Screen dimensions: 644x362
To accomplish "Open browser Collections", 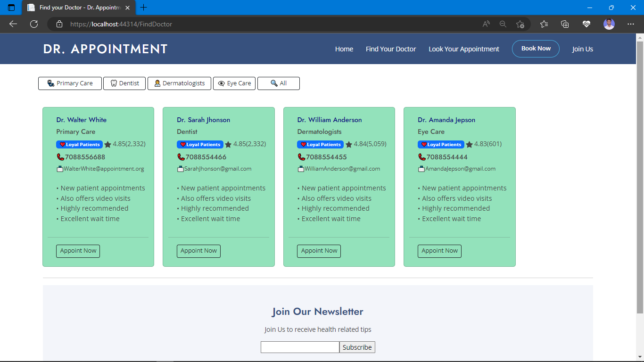I will pos(565,24).
